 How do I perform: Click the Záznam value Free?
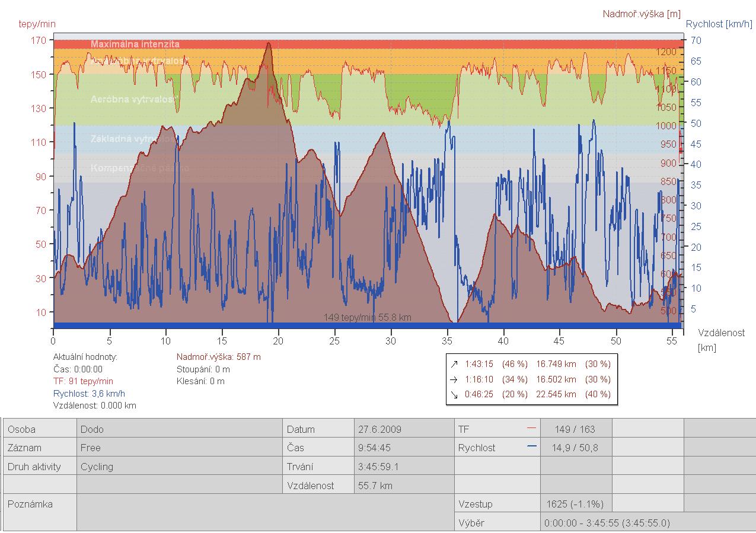pos(91,448)
